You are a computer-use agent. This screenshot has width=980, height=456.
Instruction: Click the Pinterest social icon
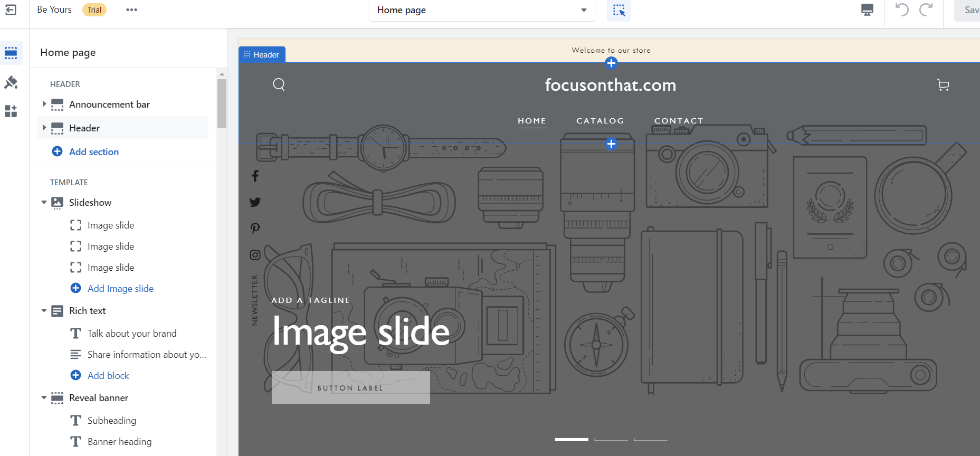pyautogui.click(x=255, y=228)
